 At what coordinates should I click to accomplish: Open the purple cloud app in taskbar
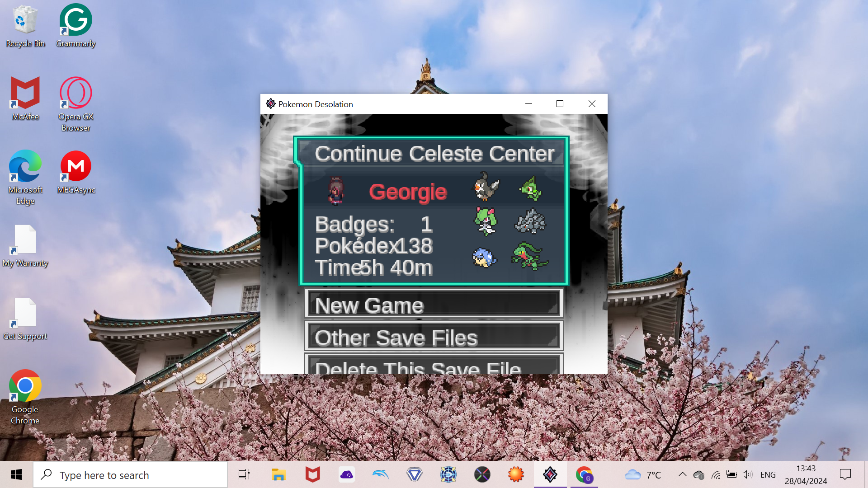pos(347,474)
